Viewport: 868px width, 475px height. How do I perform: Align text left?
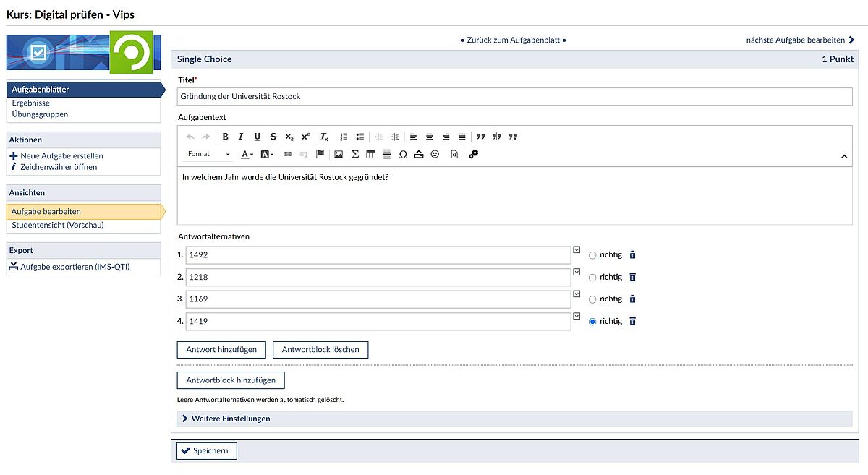click(414, 137)
